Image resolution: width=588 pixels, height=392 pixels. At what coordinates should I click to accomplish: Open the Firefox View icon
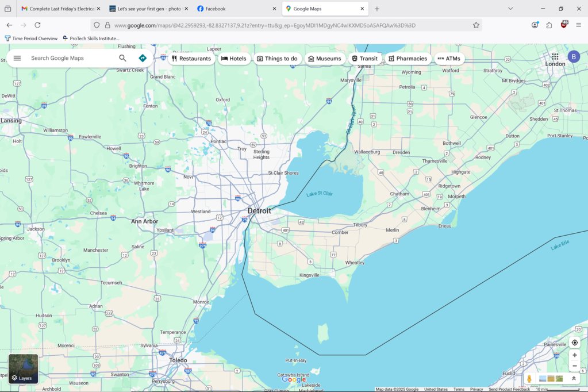[x=8, y=9]
